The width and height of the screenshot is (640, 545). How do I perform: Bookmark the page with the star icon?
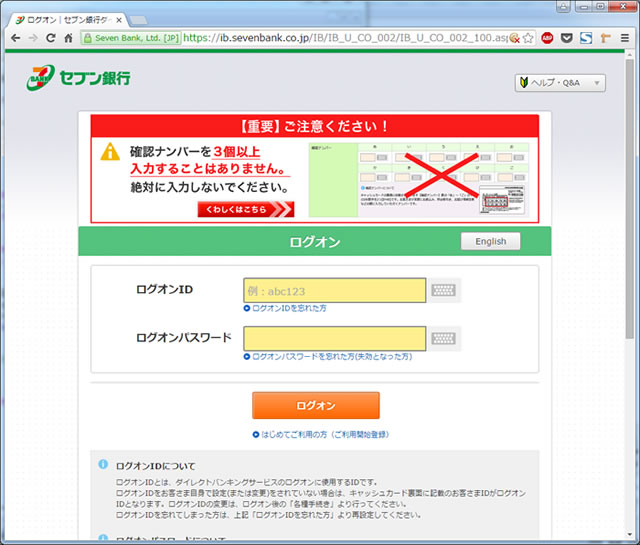pos(528,38)
